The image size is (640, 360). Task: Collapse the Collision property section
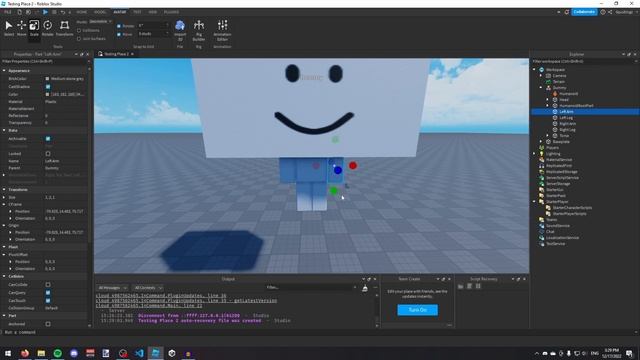tap(4, 276)
